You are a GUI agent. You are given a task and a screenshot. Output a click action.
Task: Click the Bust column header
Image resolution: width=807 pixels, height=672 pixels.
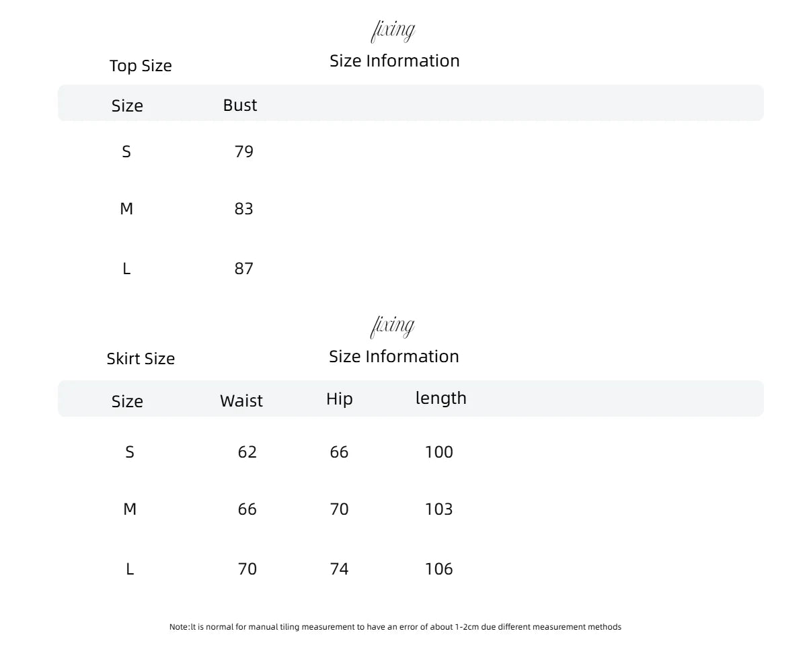pos(240,105)
